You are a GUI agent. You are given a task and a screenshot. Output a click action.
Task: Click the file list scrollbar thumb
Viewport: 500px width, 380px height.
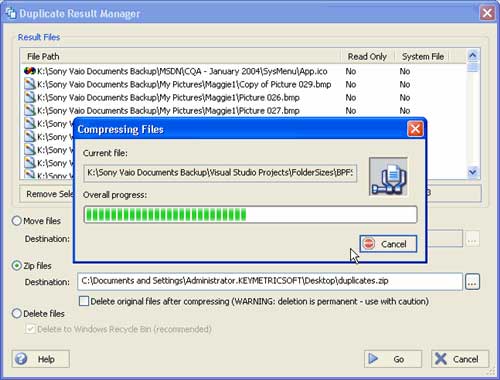473,67
